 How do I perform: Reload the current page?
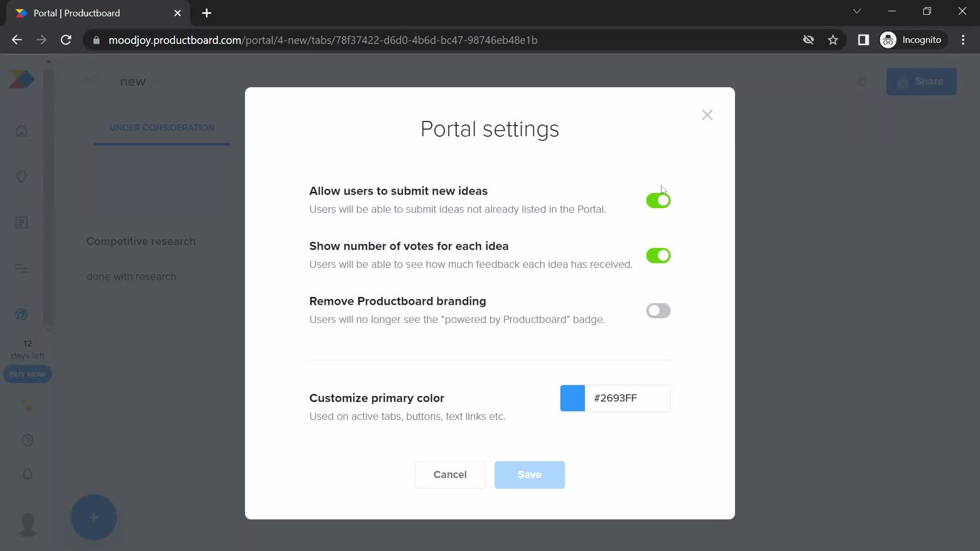66,40
